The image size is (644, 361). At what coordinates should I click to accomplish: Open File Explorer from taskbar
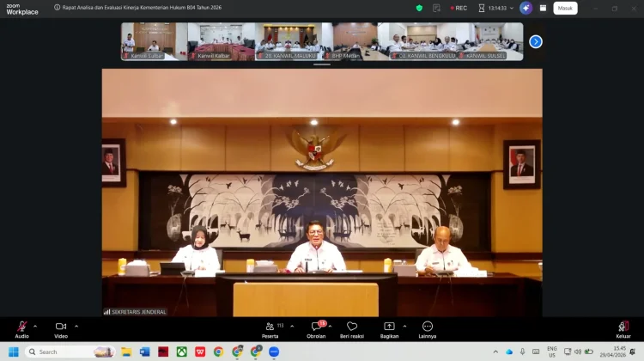click(x=126, y=352)
